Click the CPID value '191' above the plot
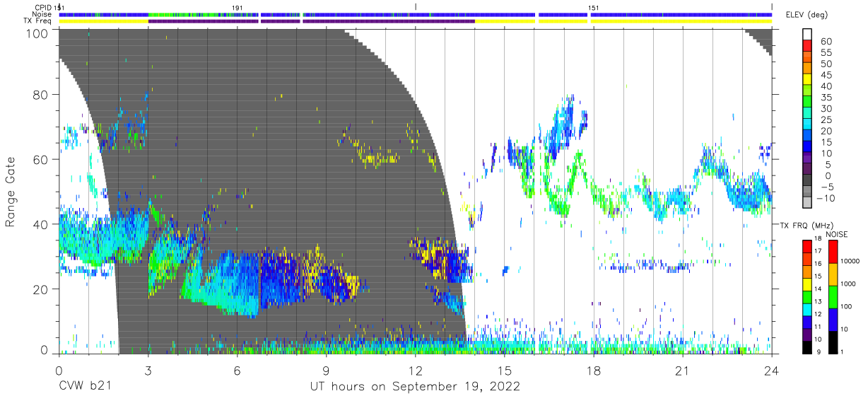This screenshot has height=401, width=868. click(x=237, y=7)
